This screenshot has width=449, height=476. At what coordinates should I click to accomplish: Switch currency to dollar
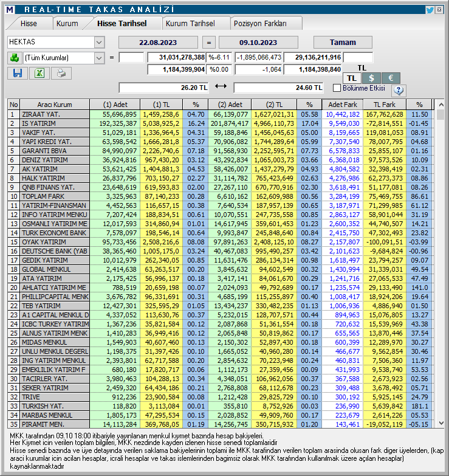[371, 78]
